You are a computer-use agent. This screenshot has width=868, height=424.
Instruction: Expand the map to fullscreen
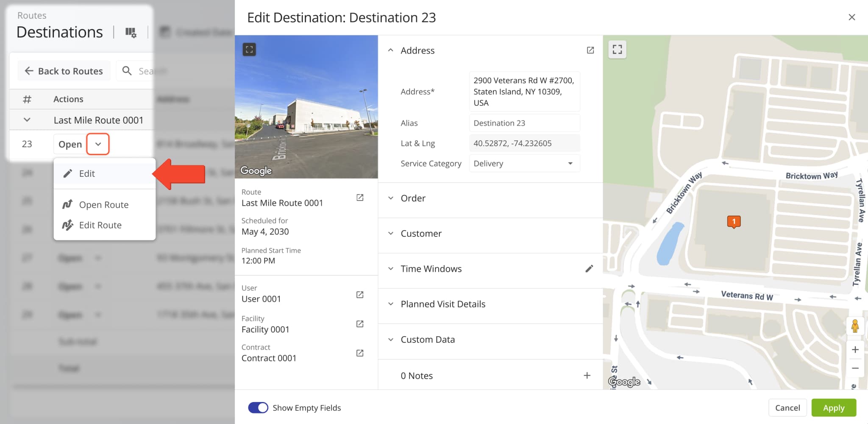click(617, 50)
